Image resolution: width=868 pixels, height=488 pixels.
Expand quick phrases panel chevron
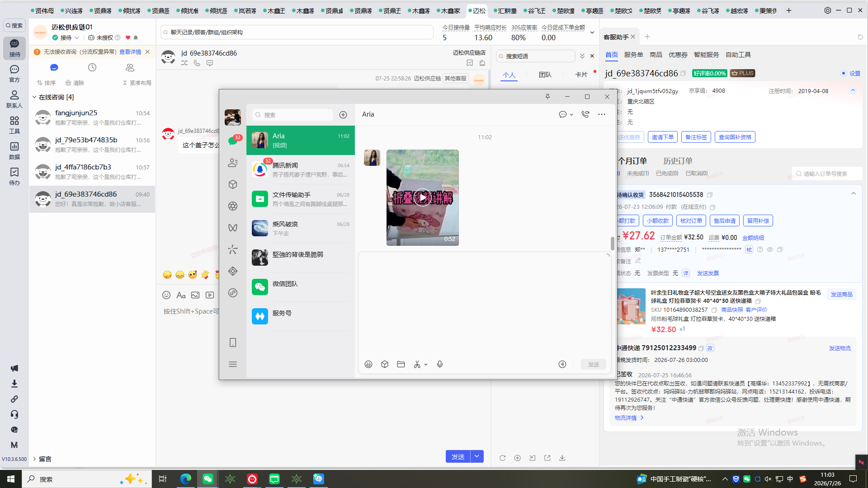(582, 56)
